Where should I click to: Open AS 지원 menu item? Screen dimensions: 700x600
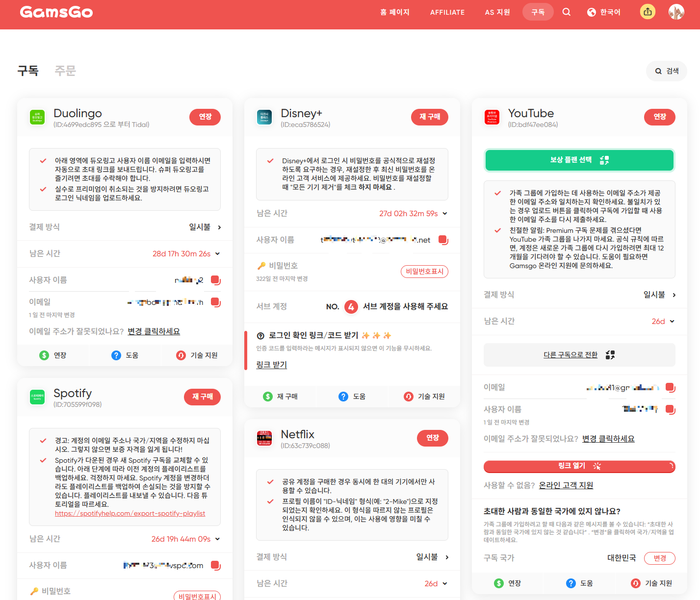click(x=497, y=12)
